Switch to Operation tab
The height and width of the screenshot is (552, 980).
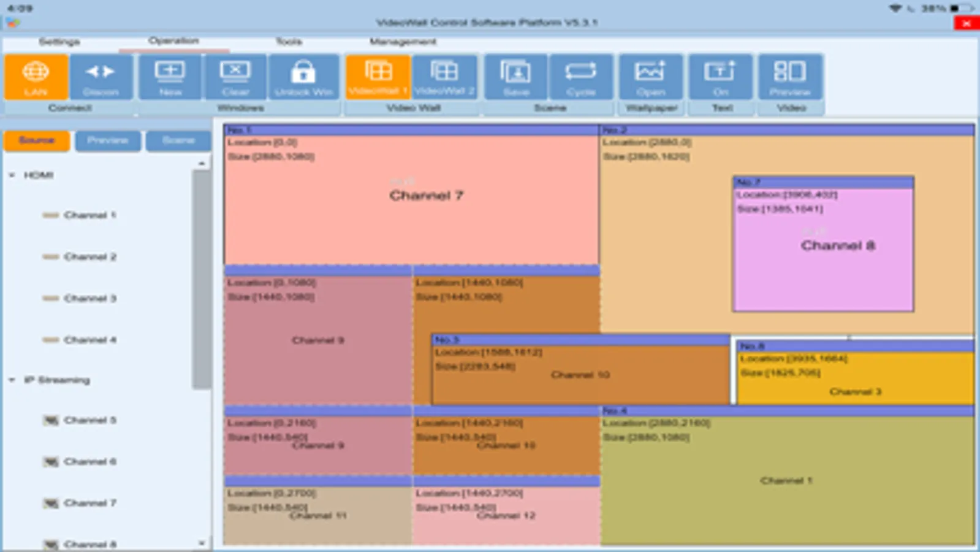173,40
